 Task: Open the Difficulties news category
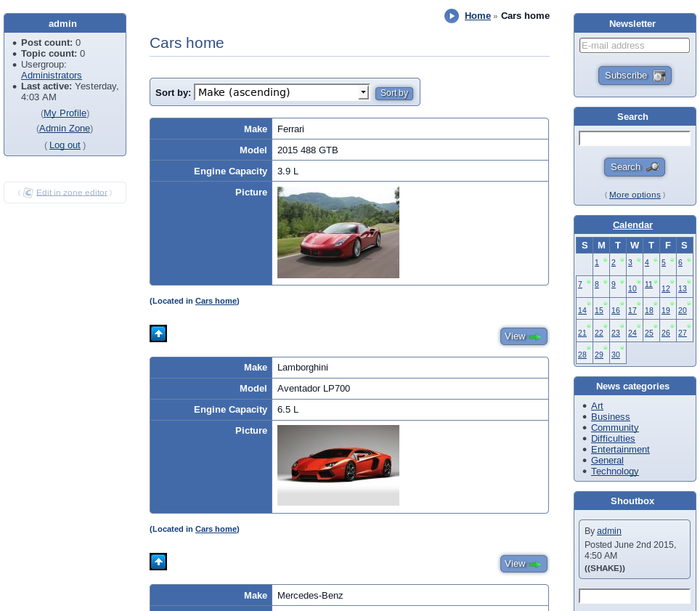(x=613, y=439)
